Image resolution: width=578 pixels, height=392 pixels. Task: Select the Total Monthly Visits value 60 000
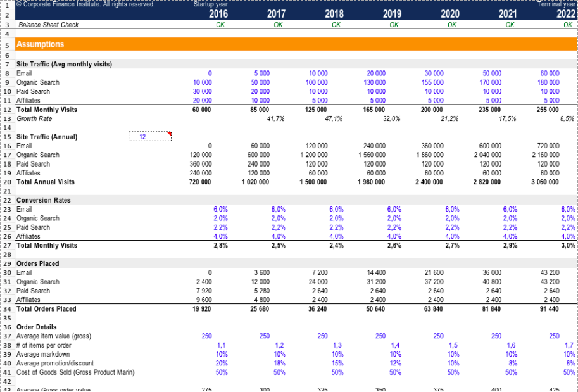(x=201, y=110)
